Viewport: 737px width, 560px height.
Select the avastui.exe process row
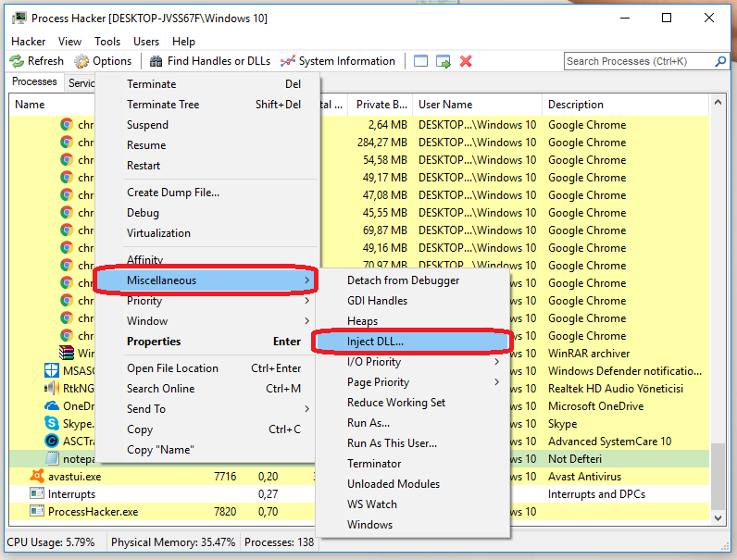[x=162, y=477]
